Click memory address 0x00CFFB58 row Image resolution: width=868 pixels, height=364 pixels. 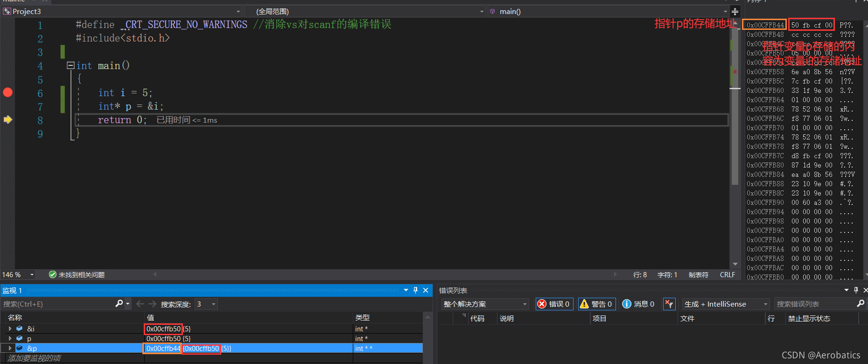(x=800, y=72)
